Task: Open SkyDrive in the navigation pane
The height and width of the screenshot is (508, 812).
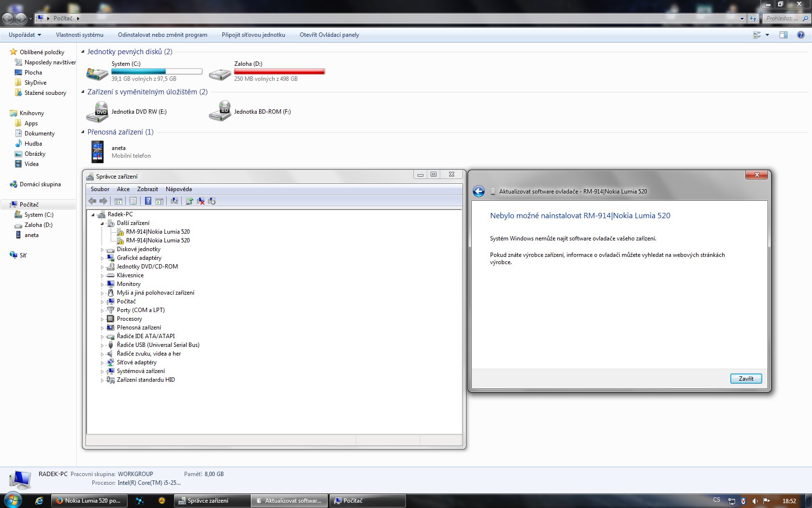Action: click(x=35, y=83)
